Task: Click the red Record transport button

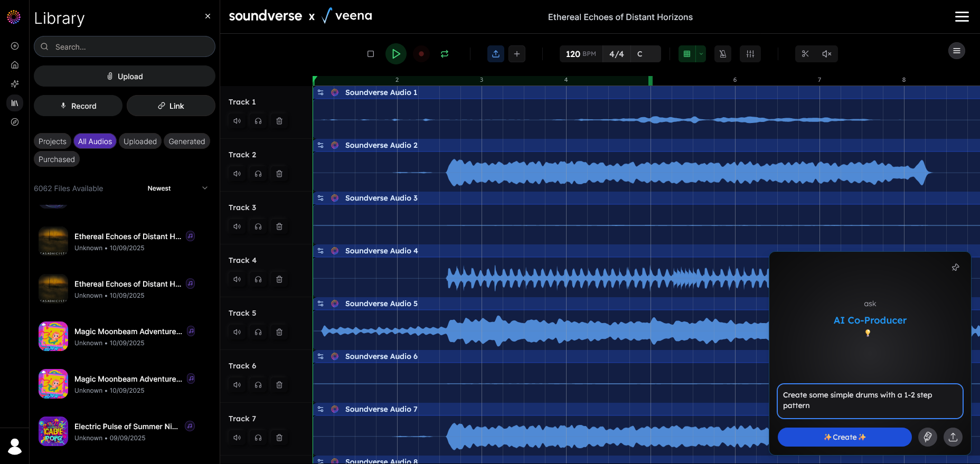Action: coord(421,54)
